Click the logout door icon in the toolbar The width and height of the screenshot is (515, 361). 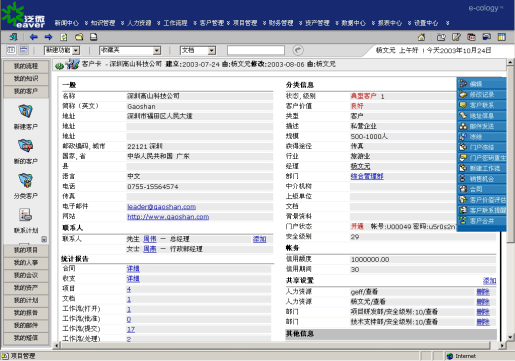point(13,37)
